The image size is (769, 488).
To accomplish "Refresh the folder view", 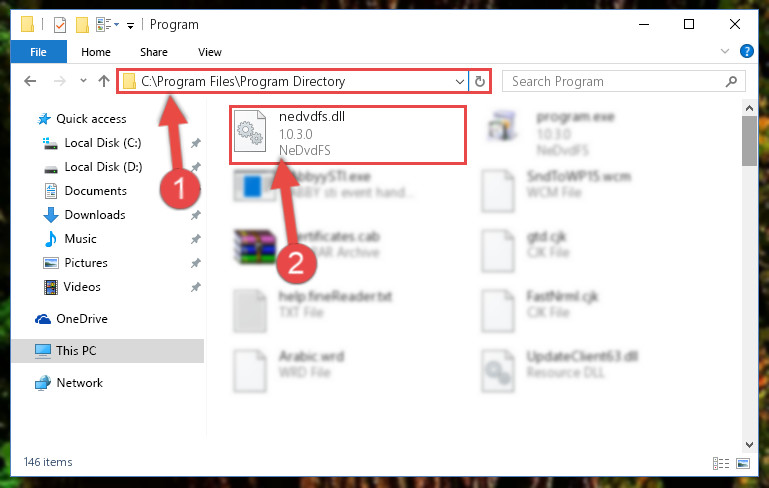I will (x=480, y=81).
